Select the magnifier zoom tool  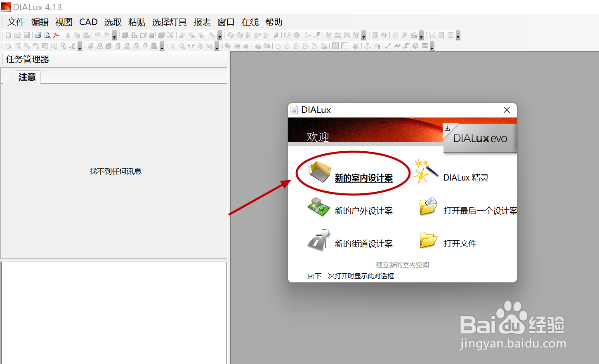point(182,46)
